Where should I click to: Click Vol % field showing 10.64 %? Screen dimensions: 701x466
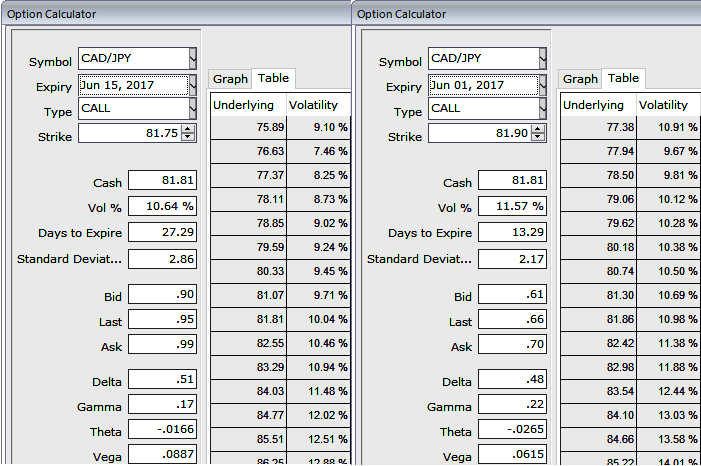tap(162, 206)
